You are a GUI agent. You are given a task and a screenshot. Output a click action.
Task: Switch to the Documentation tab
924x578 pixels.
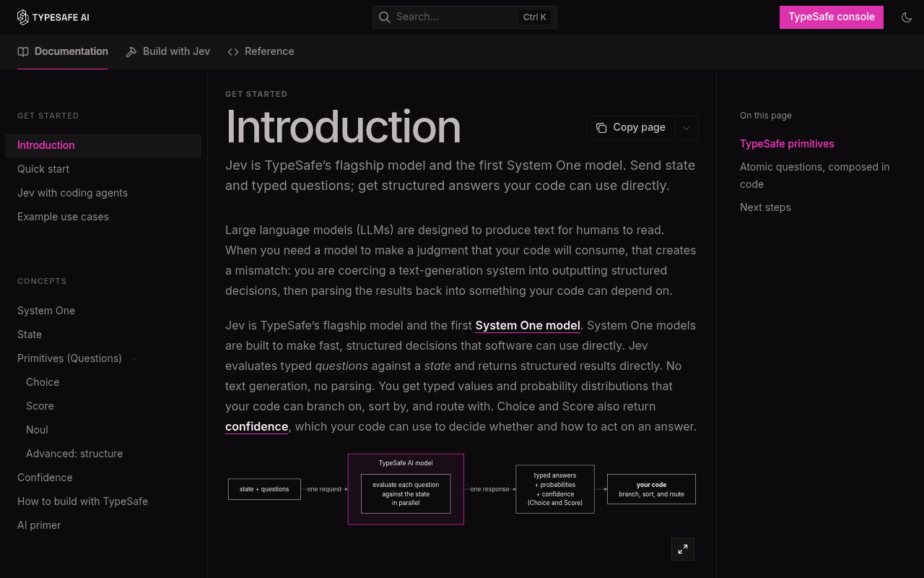(x=63, y=51)
